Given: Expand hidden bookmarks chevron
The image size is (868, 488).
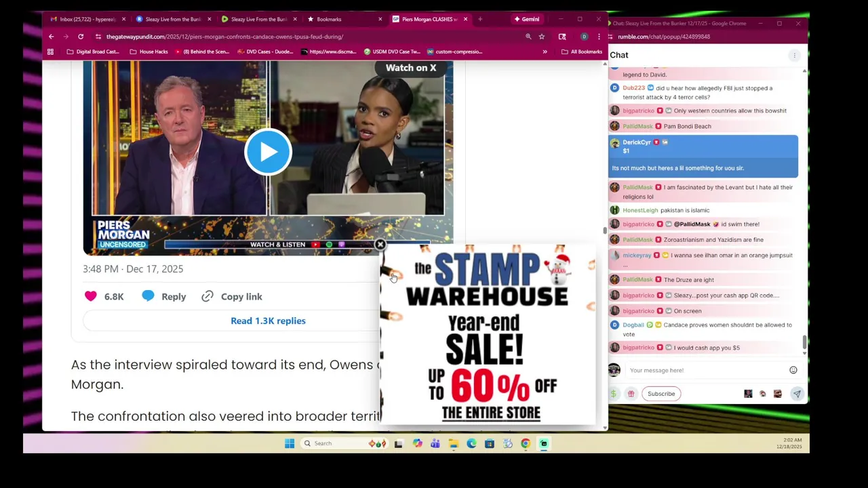Looking at the screenshot, I should [x=545, y=52].
